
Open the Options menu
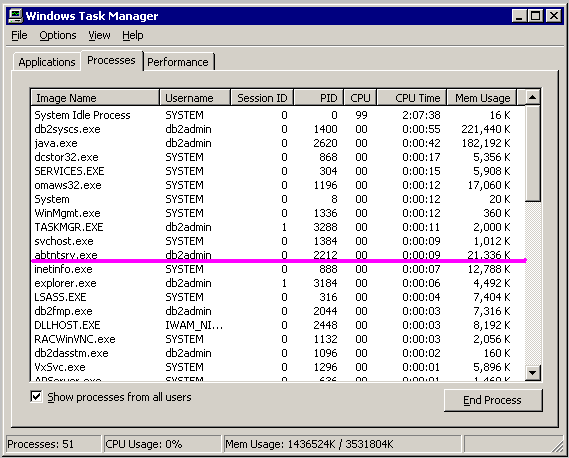[58, 35]
